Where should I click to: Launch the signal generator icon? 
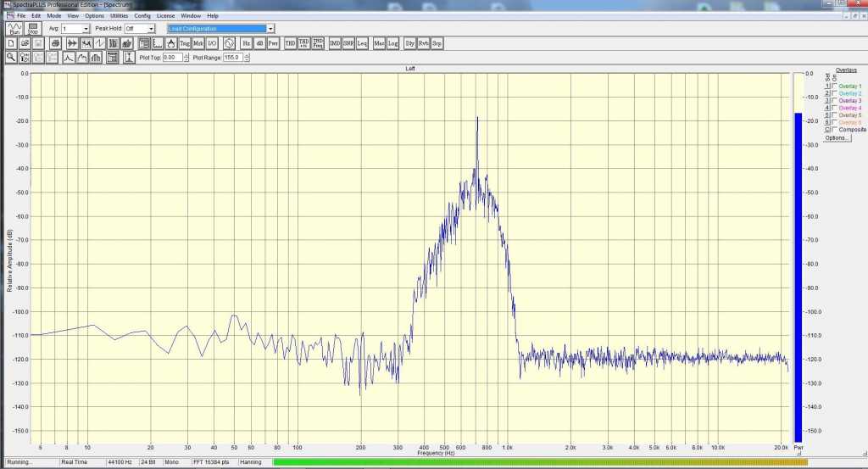(229, 43)
